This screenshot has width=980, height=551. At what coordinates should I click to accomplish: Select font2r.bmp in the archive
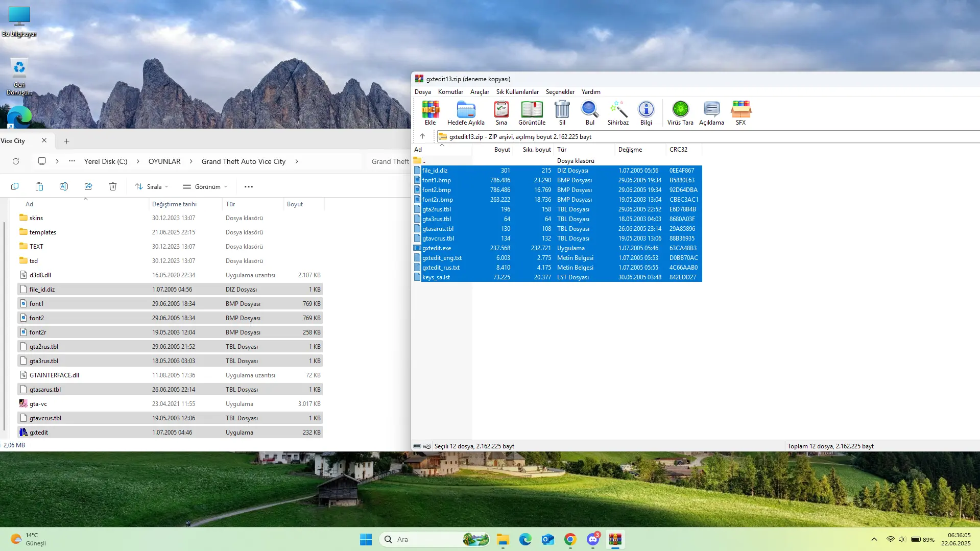pos(558,200)
